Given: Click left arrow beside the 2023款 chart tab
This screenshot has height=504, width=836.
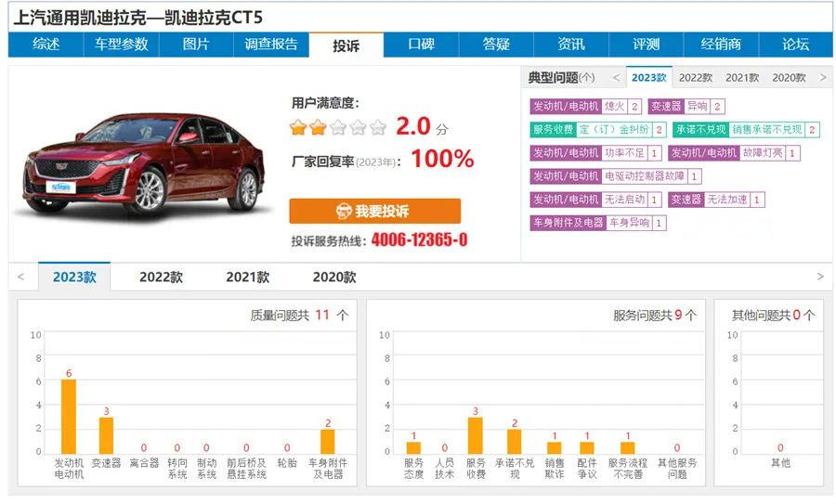Looking at the screenshot, I should coord(22,277).
